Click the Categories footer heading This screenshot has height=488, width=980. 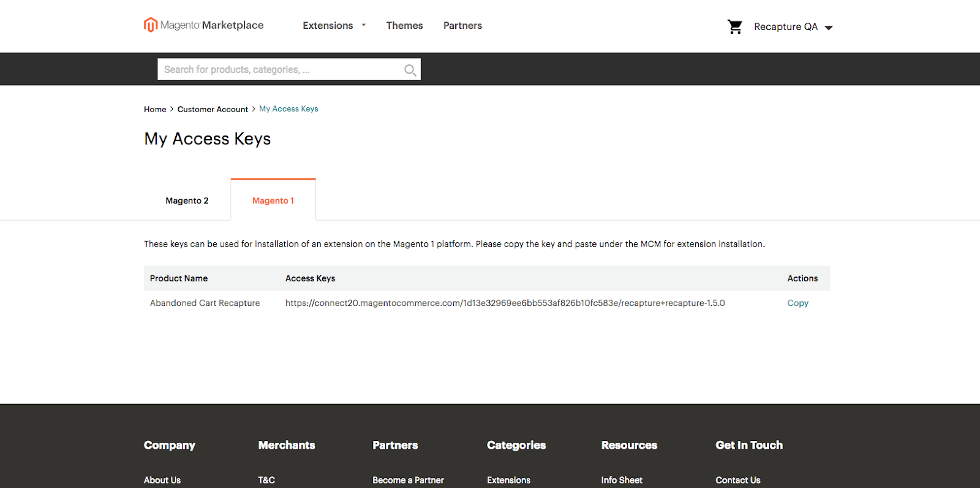click(516, 445)
